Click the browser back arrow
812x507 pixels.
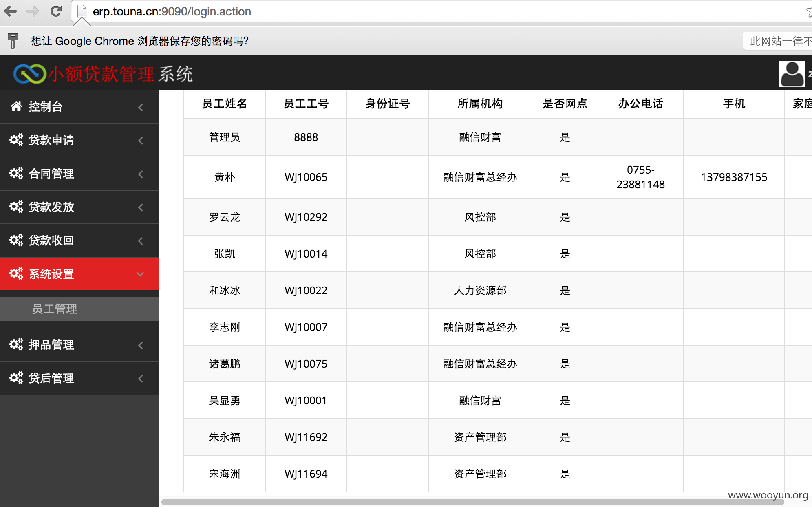tap(11, 11)
